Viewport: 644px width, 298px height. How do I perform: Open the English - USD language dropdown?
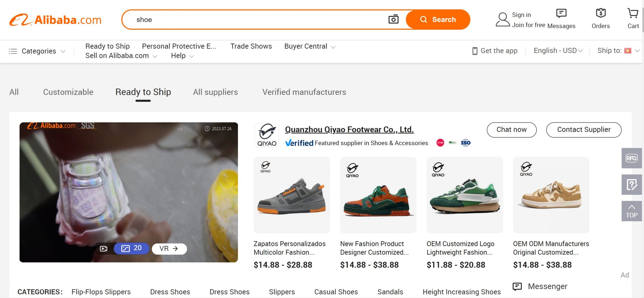pyautogui.click(x=558, y=51)
